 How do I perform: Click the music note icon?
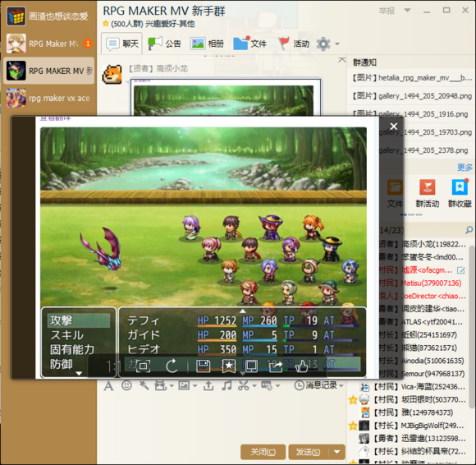[x=227, y=385]
